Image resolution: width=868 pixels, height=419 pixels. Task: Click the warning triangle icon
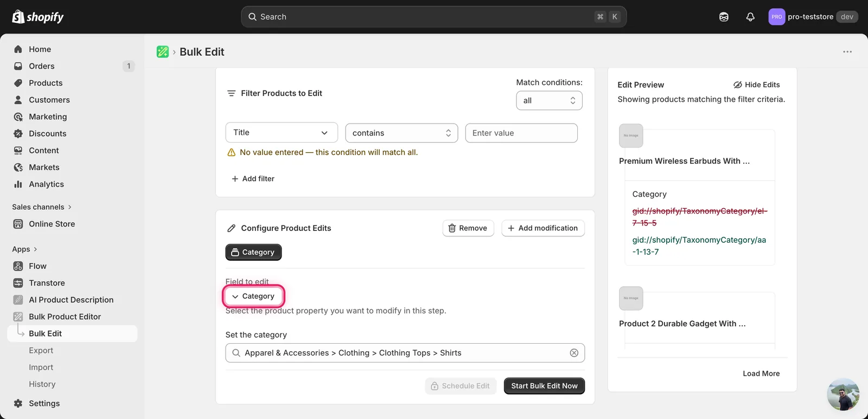tap(231, 152)
